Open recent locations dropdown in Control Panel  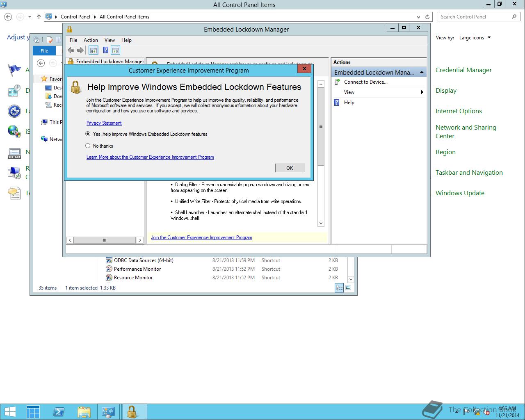tap(30, 17)
